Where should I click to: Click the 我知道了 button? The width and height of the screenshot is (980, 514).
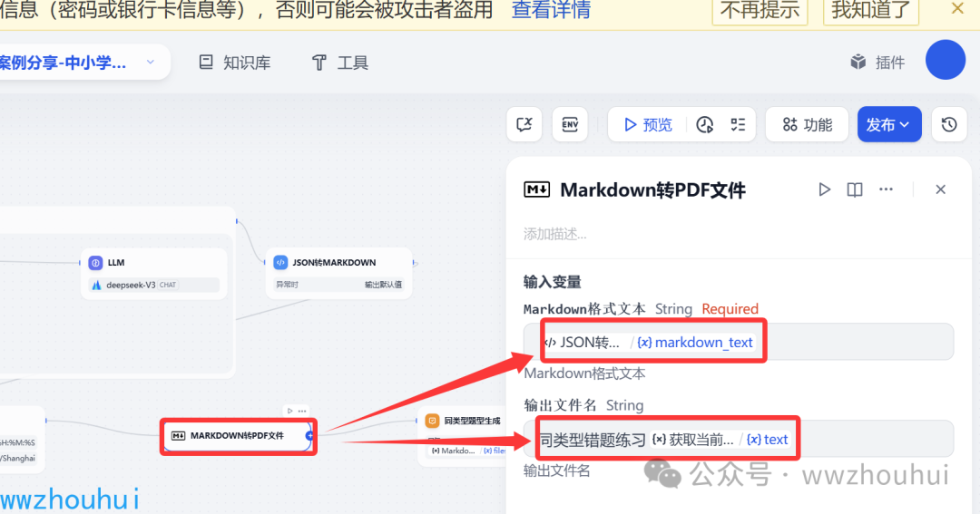pyautogui.click(x=870, y=10)
